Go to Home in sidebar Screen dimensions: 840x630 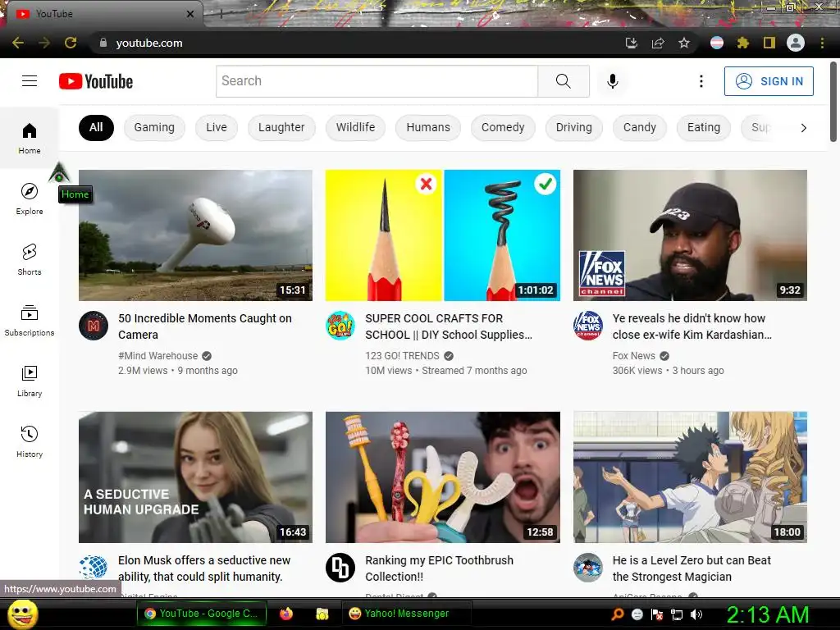(30, 138)
